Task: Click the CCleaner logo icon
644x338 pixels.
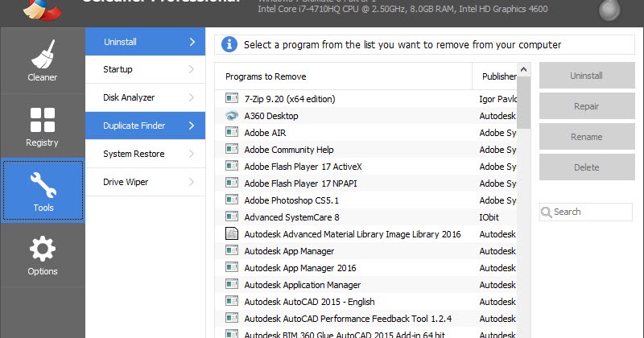Action: [43, 9]
